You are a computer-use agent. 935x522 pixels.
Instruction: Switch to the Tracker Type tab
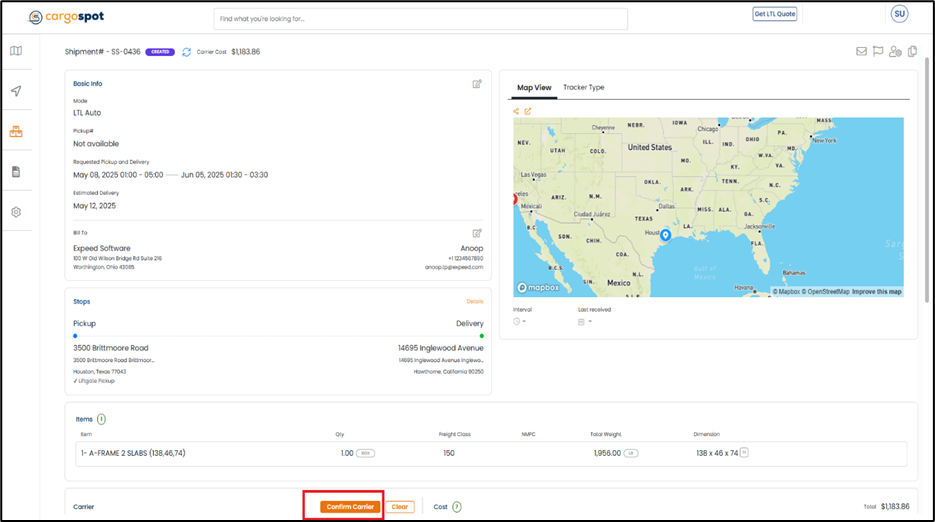click(x=583, y=88)
